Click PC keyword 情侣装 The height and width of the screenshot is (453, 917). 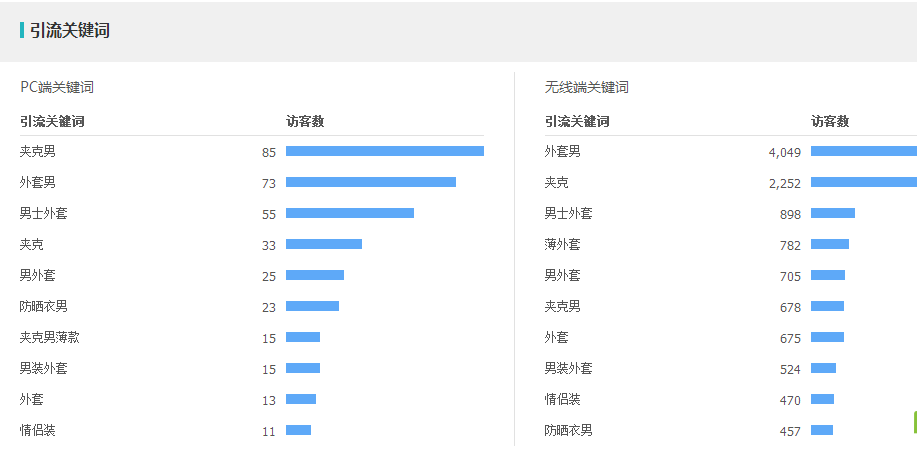(x=37, y=431)
